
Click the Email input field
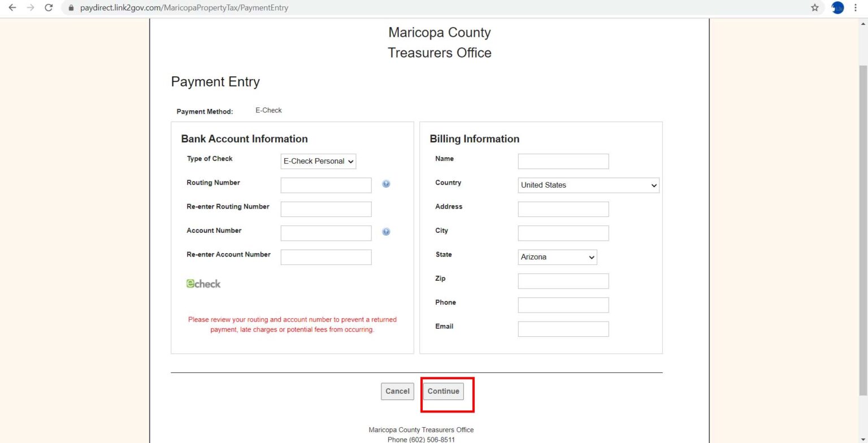[x=563, y=328]
